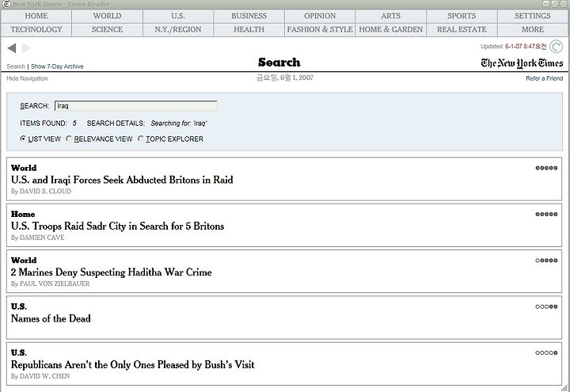Screen dimensions: 570x392
Task: Go back with the left arrow icon
Action: point(12,48)
